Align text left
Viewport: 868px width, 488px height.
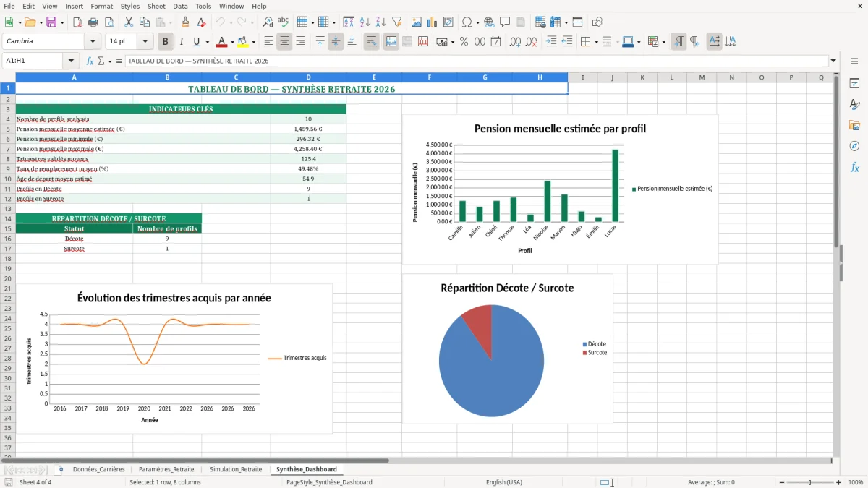coord(268,42)
